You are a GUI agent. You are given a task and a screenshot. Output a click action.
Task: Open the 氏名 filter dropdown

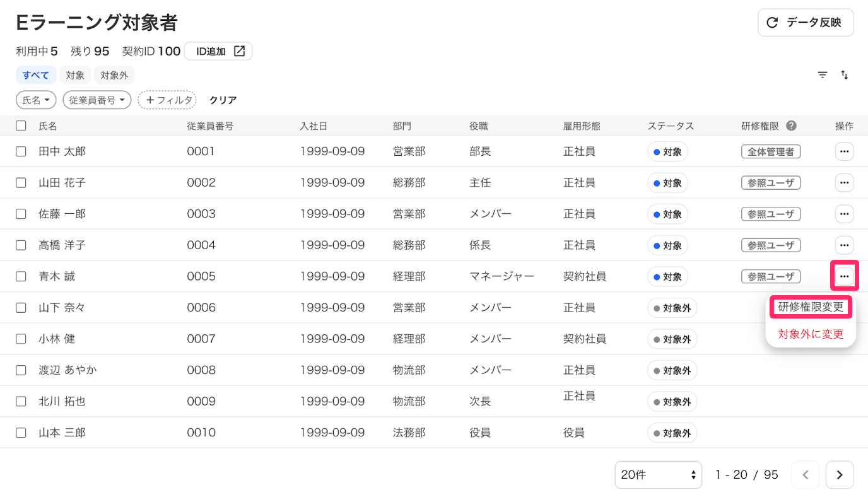(x=36, y=100)
